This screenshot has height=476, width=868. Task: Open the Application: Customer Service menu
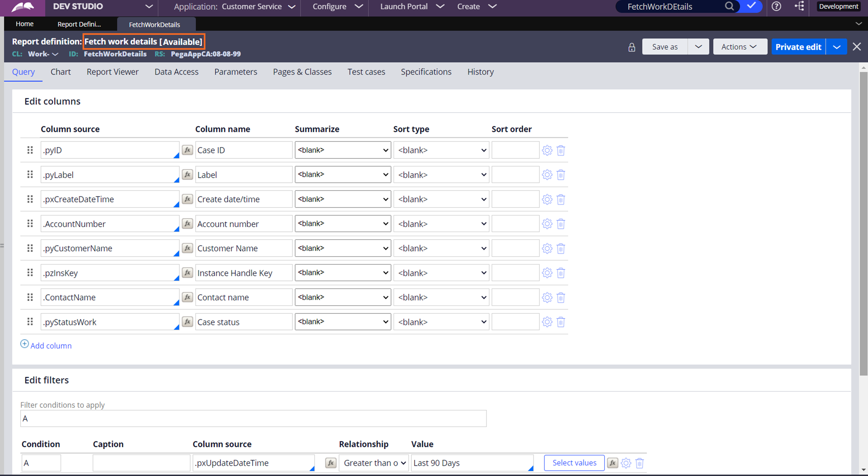[x=235, y=7]
